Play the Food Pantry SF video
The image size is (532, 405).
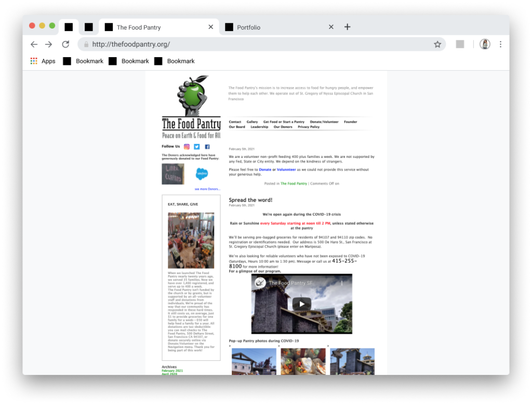(x=301, y=304)
